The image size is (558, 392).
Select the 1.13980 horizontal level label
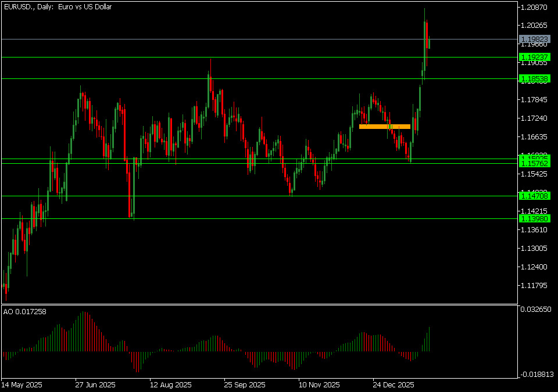click(x=534, y=218)
